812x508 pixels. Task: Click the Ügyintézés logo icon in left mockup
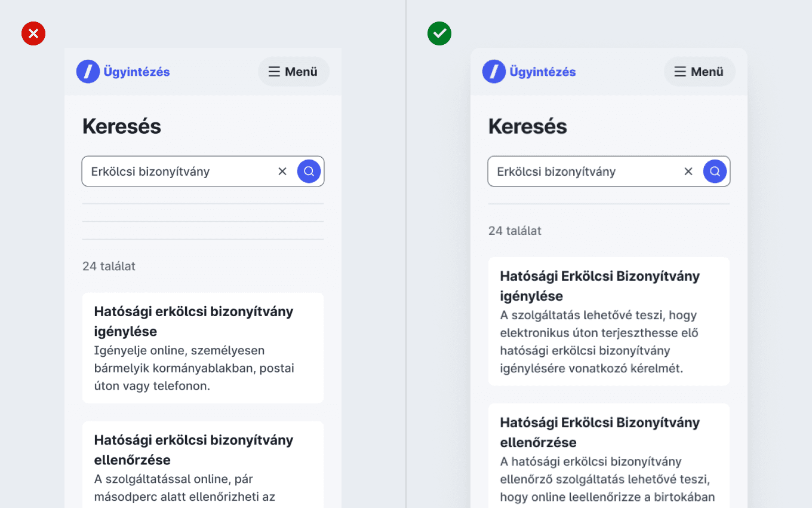[88, 72]
